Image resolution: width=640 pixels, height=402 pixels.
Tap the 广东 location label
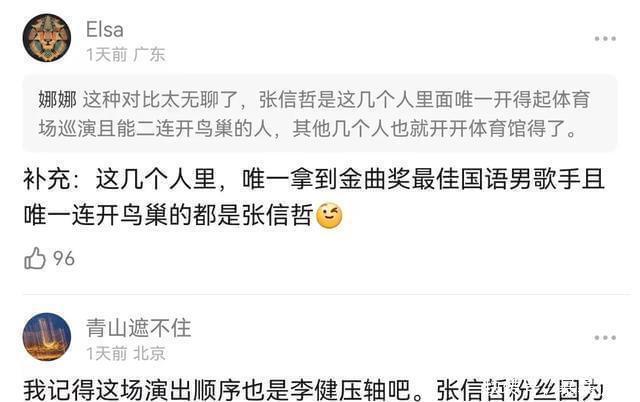[x=149, y=55]
